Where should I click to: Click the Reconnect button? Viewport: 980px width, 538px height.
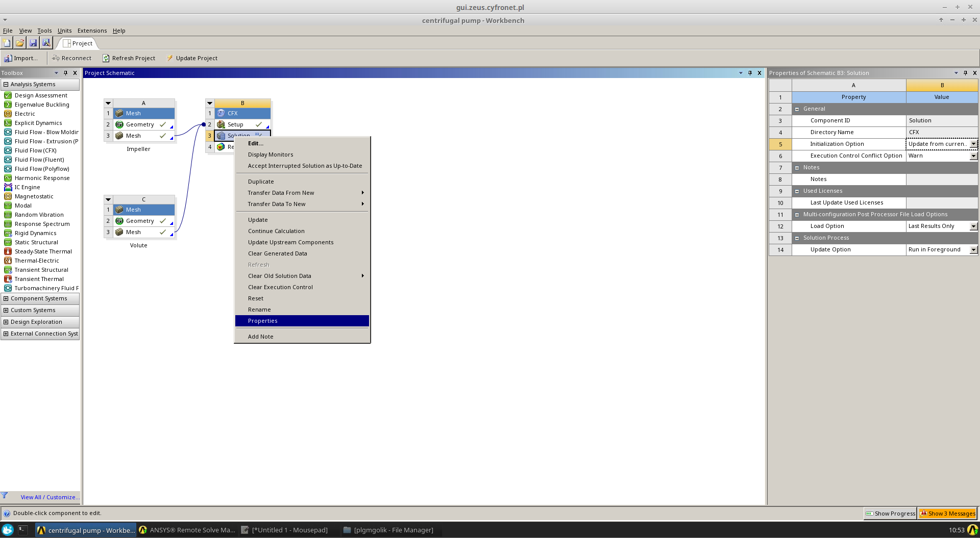pos(71,58)
